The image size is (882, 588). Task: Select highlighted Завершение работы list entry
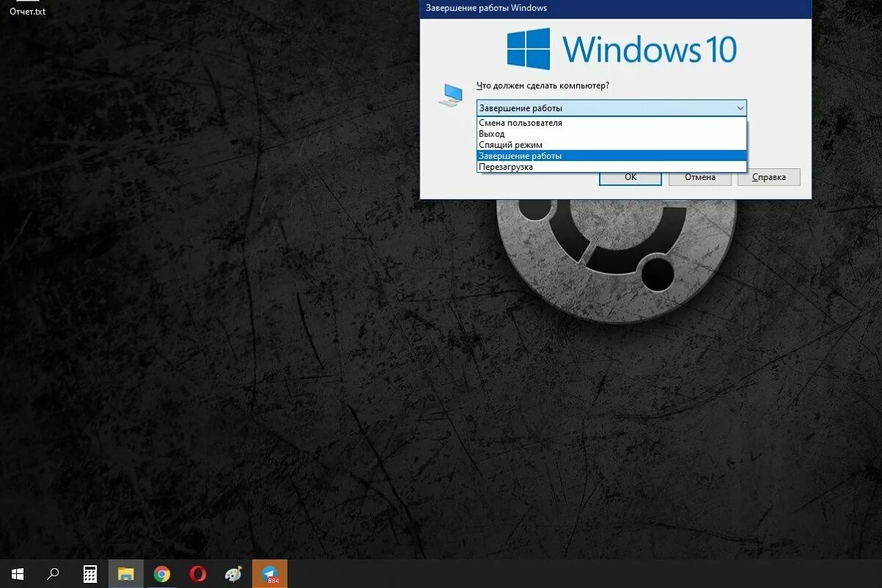click(612, 156)
